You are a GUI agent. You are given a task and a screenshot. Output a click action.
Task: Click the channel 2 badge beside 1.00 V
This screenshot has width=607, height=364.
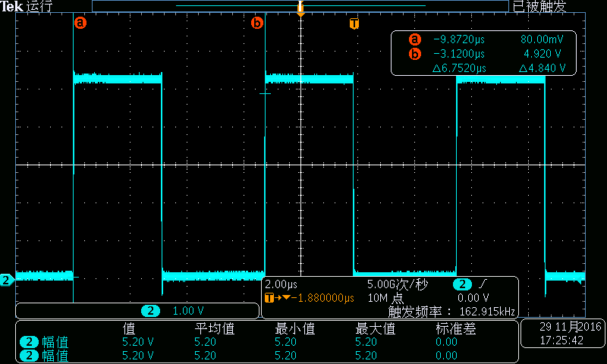point(150,311)
